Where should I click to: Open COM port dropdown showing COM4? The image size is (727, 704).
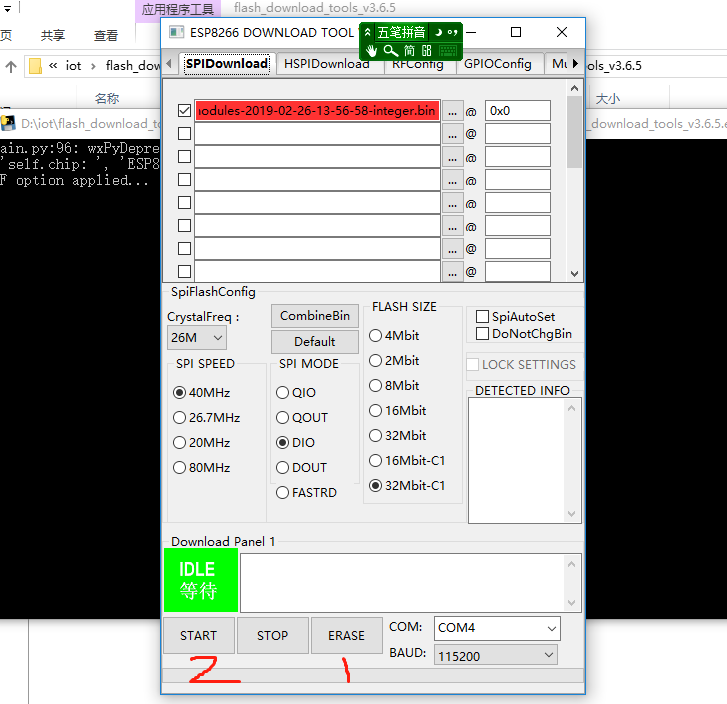coord(497,628)
